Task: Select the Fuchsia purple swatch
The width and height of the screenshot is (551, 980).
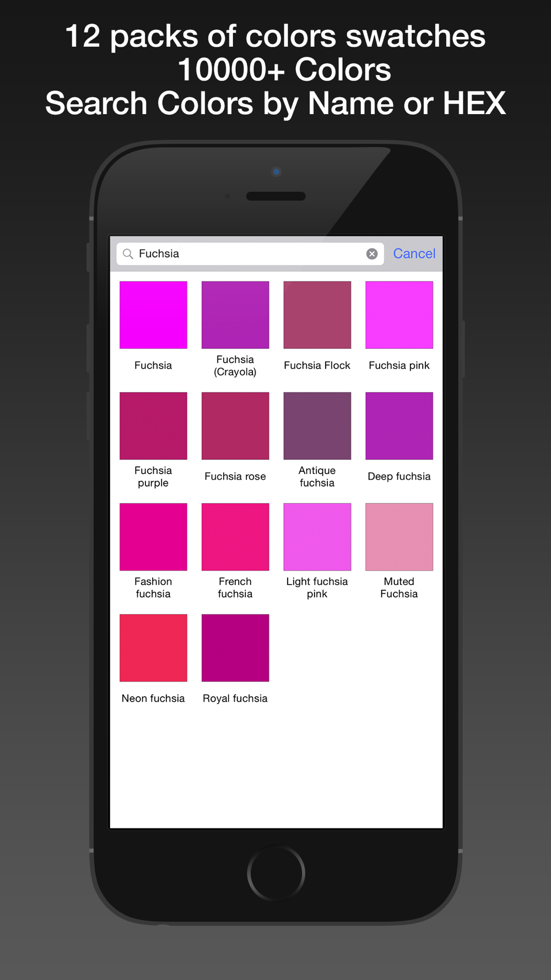Action: pyautogui.click(x=153, y=426)
